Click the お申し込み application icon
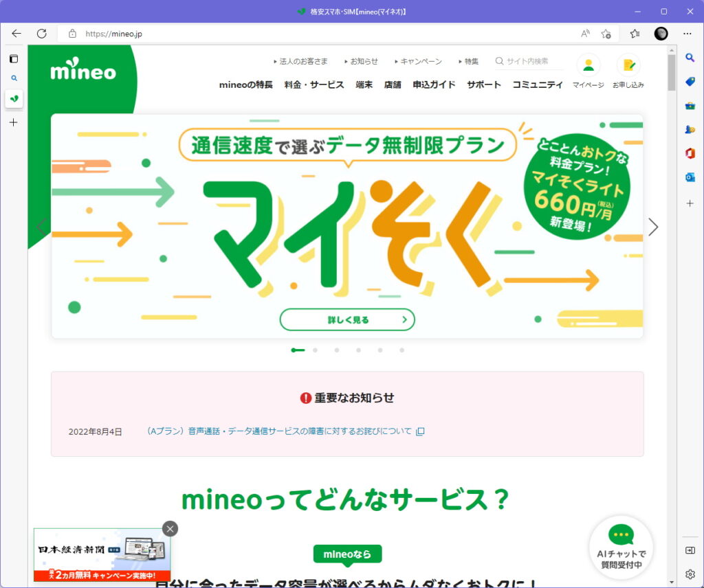Image resolution: width=704 pixels, height=588 pixels. 628,65
